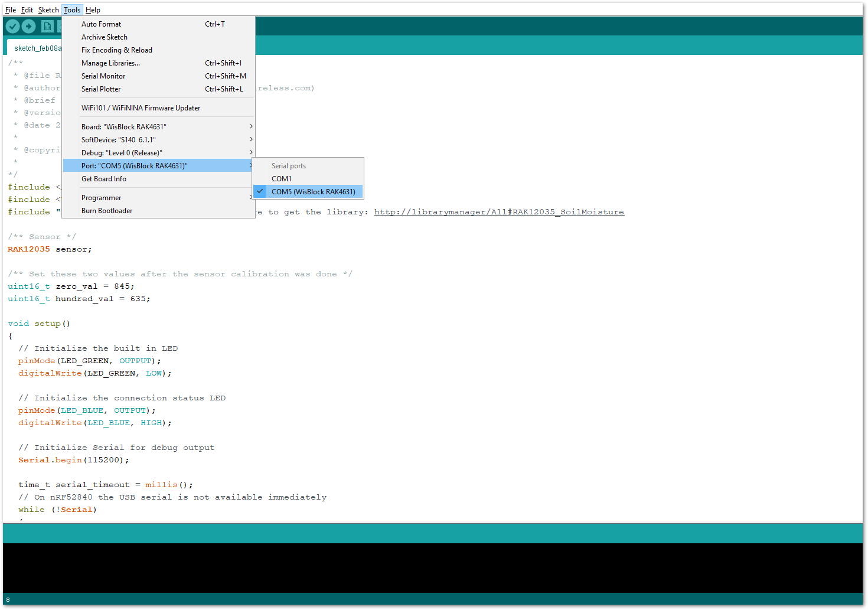Open the File menu
Screen dimensions: 868x610
coord(11,10)
